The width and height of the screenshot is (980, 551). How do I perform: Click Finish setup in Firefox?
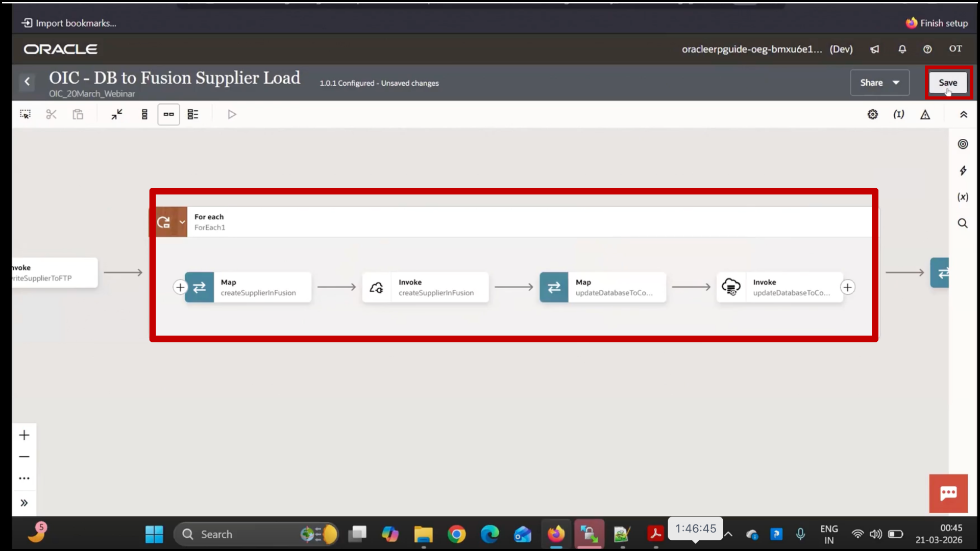[937, 23]
